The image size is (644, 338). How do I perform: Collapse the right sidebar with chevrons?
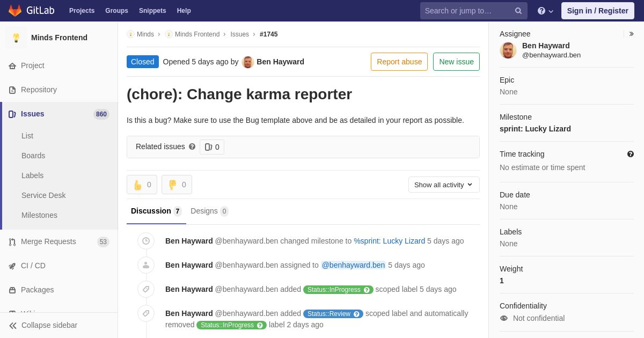click(631, 34)
